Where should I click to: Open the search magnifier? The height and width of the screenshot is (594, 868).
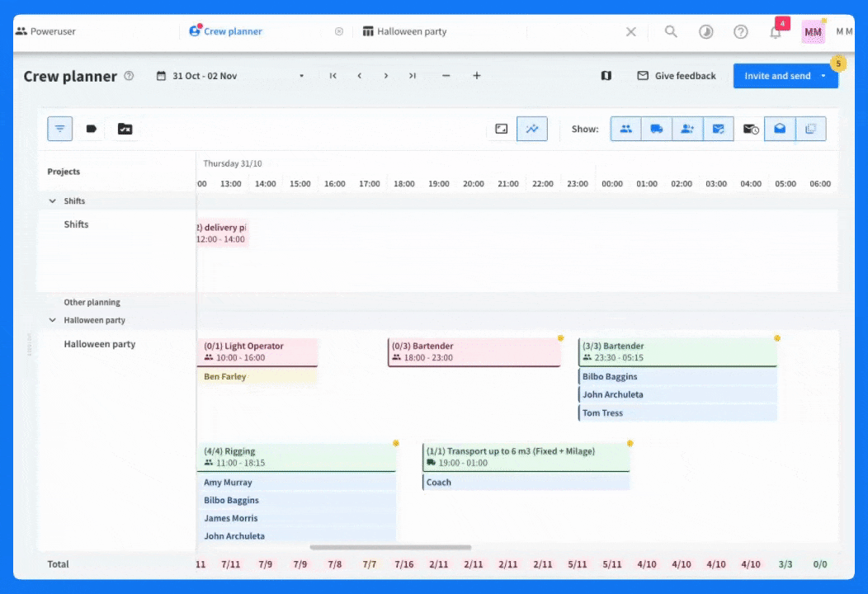[x=671, y=31]
